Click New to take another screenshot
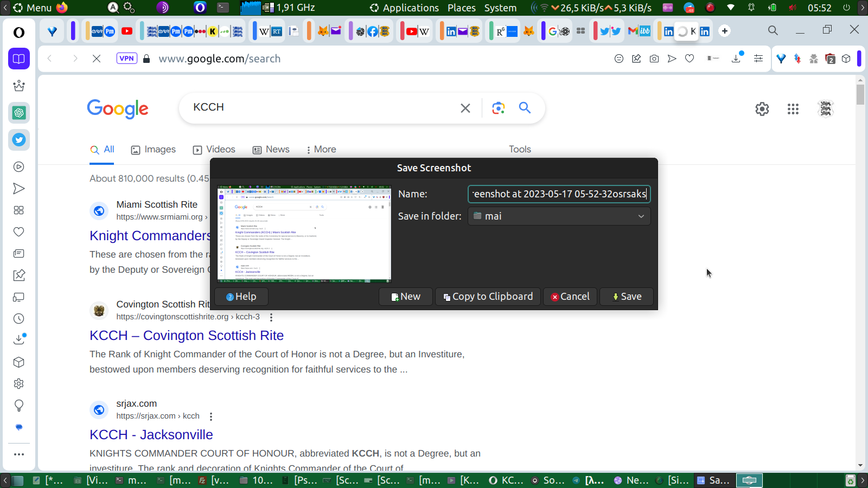868x488 pixels. click(406, 297)
